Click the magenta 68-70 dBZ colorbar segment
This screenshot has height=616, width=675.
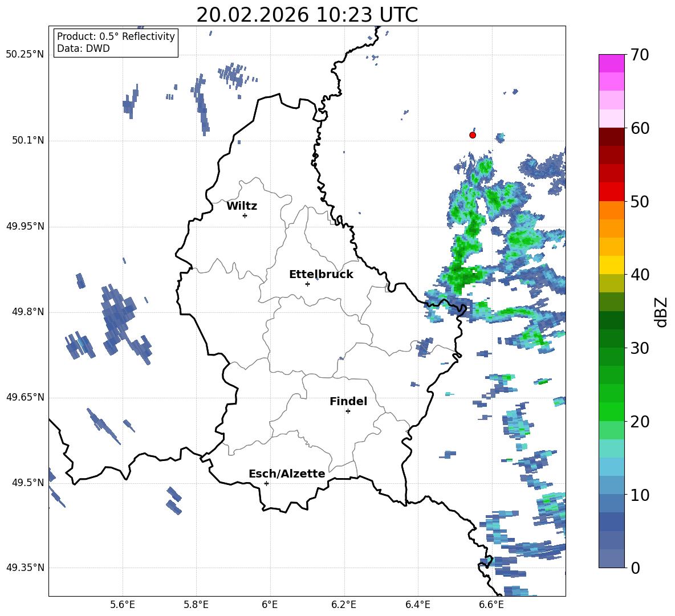[x=611, y=63]
